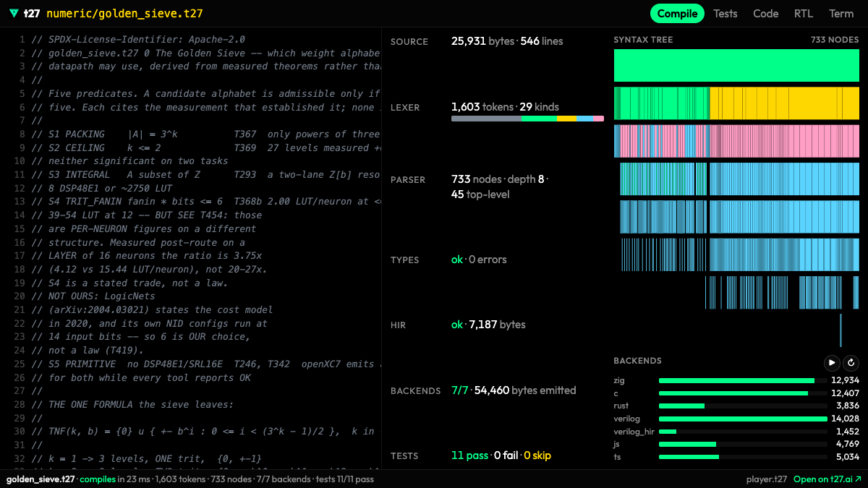Viewport: 868px width, 488px height.
Task: Open the Code tab
Action: 765,13
